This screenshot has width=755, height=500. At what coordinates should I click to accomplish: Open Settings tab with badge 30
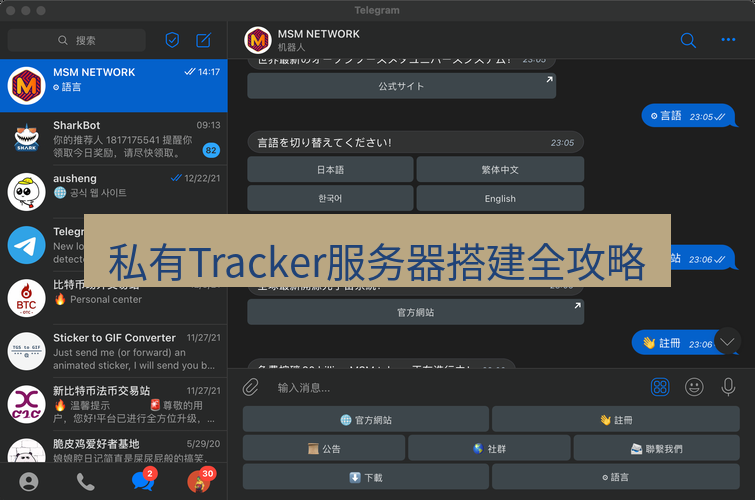pos(200,481)
